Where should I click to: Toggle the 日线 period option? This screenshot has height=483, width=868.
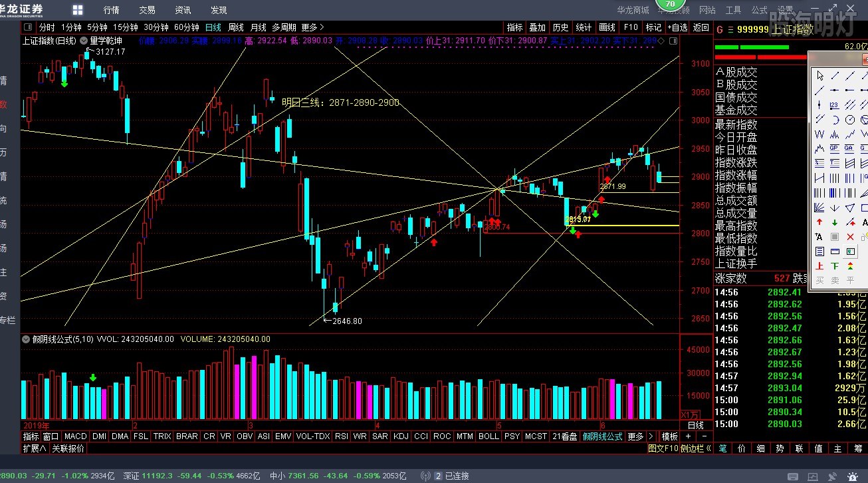click(213, 27)
